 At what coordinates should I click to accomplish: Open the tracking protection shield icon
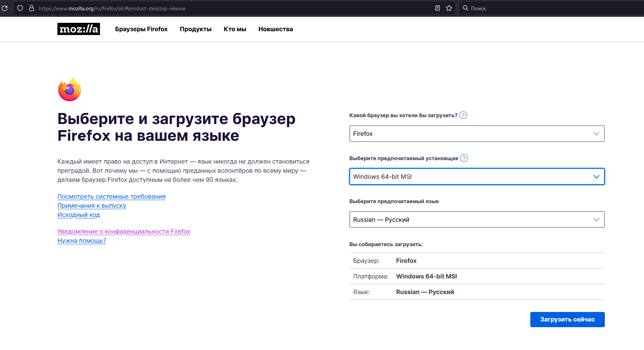[x=20, y=8]
